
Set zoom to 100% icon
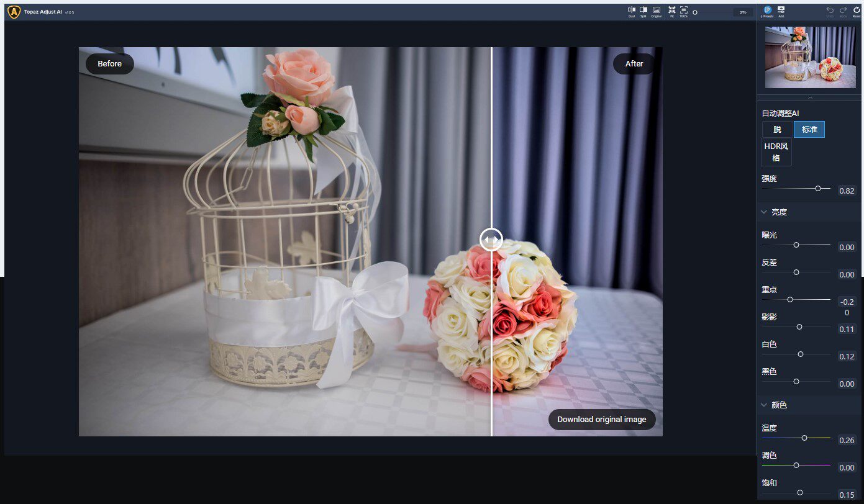(683, 11)
